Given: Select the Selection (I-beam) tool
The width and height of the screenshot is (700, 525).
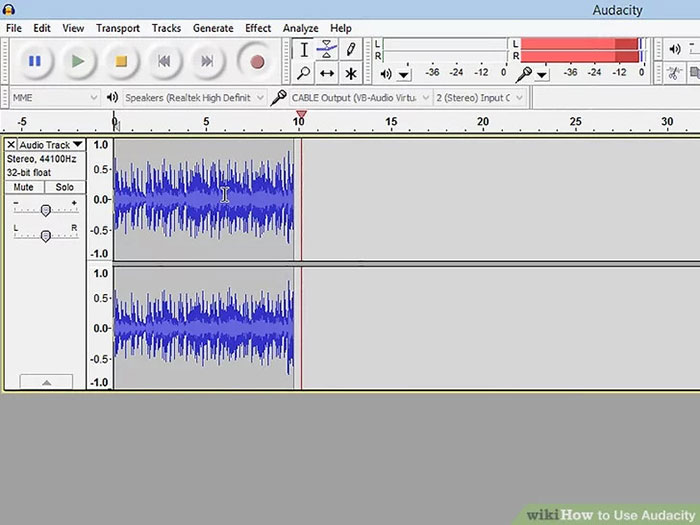Looking at the screenshot, I should click(304, 49).
